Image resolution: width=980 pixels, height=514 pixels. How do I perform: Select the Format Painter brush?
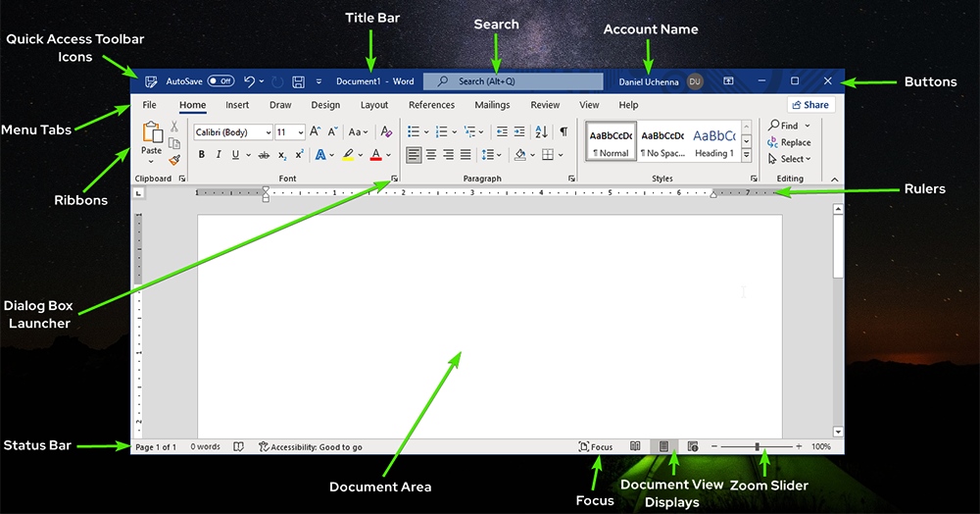[174, 160]
